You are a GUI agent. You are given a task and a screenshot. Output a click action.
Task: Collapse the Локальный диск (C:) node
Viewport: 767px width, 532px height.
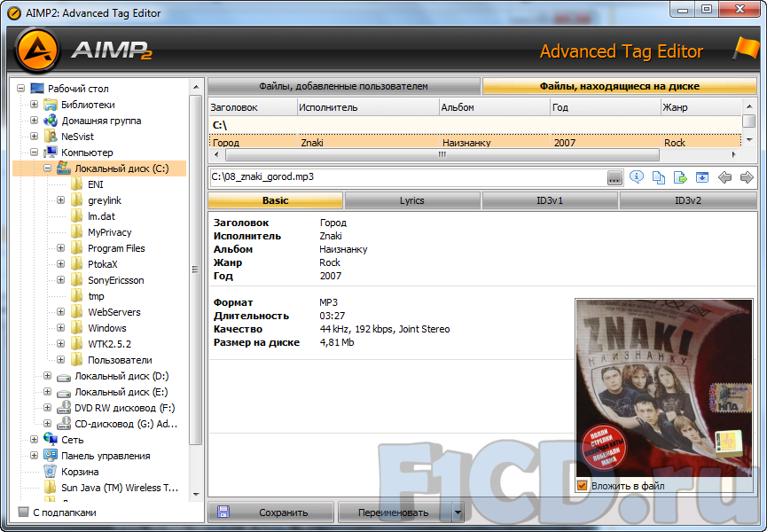tap(47, 168)
